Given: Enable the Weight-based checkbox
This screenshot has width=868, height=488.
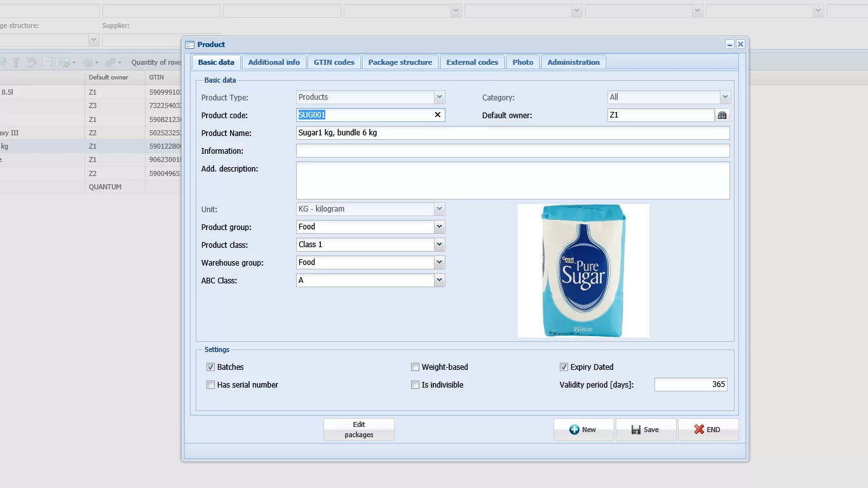Looking at the screenshot, I should (x=415, y=367).
